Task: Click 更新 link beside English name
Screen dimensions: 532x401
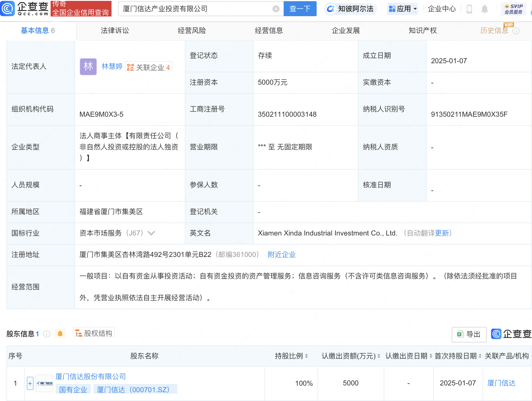Action: [x=442, y=233]
